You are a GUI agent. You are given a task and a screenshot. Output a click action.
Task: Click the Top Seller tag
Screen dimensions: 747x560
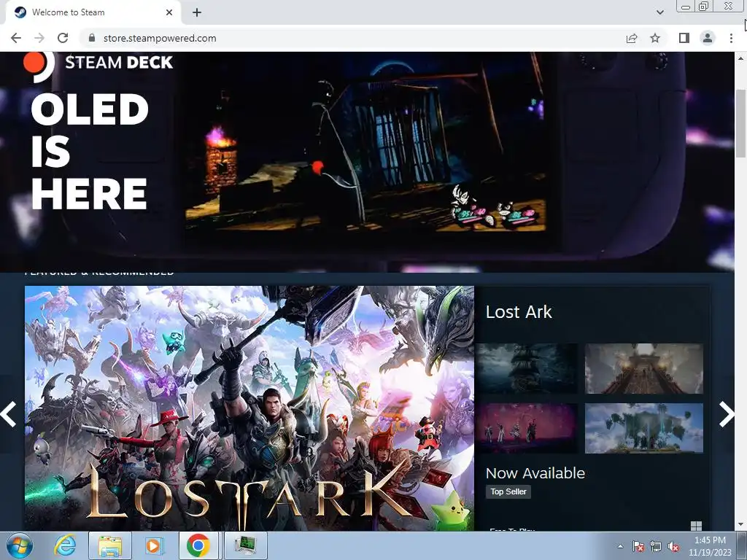(508, 491)
